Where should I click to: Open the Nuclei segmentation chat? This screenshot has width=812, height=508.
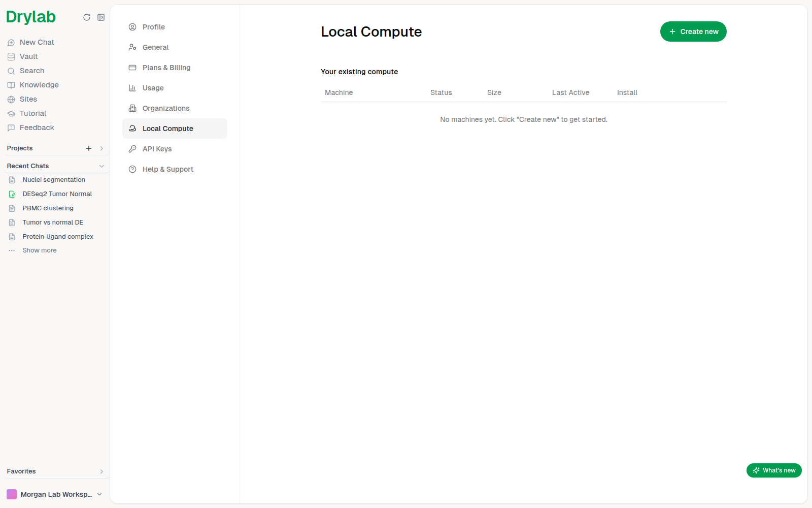click(x=54, y=180)
